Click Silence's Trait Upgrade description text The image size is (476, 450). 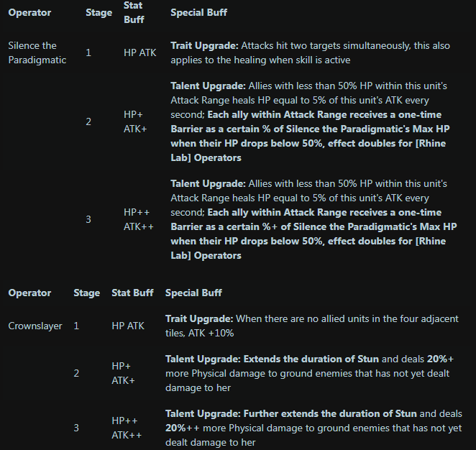pyautogui.click(x=310, y=52)
